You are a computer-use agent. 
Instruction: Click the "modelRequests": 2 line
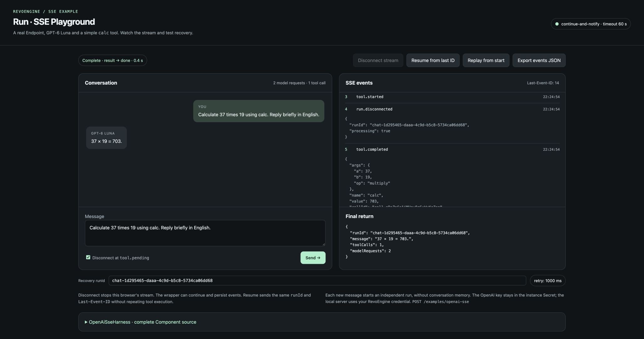point(370,251)
